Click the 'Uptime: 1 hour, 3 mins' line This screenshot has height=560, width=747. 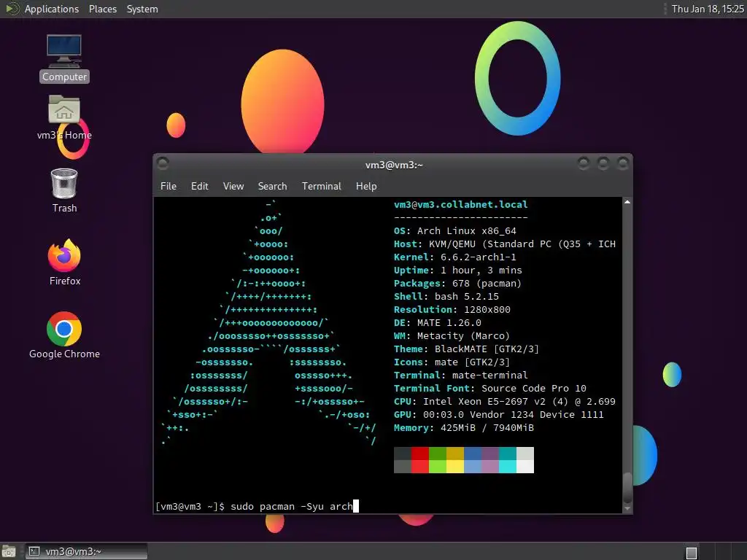pos(458,271)
